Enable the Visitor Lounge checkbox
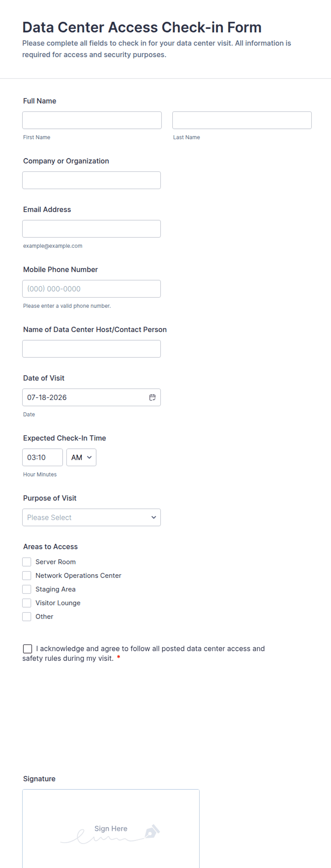Viewport: 331px width, 868px height. pos(27,603)
